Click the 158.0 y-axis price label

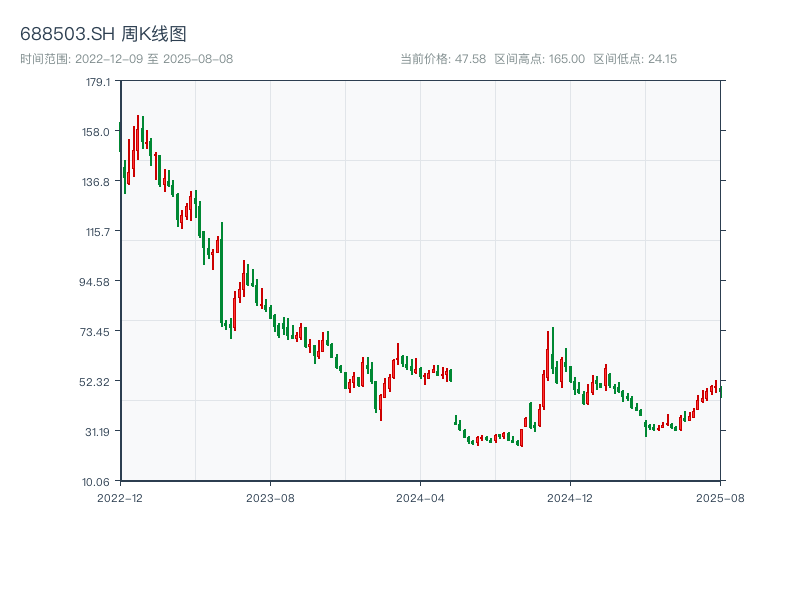click(97, 132)
